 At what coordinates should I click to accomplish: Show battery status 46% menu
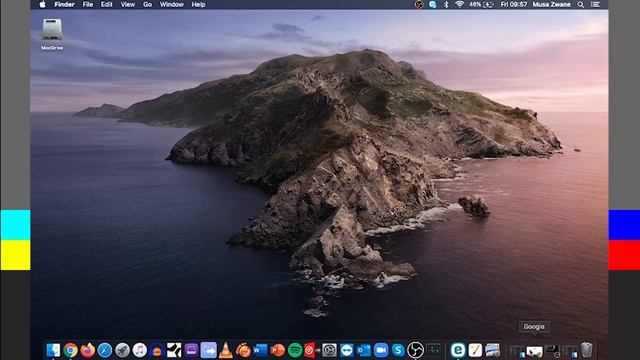481,4
